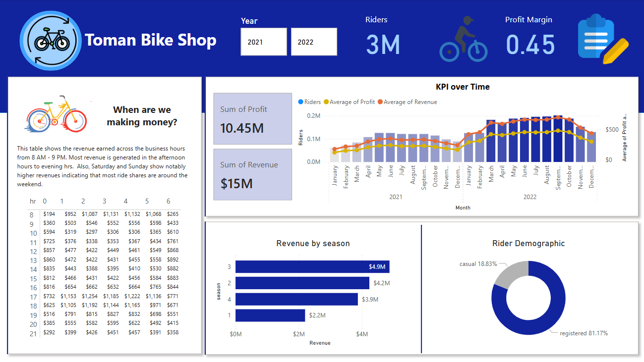
Task: Click the column 6 header in table
Action: pos(169,201)
